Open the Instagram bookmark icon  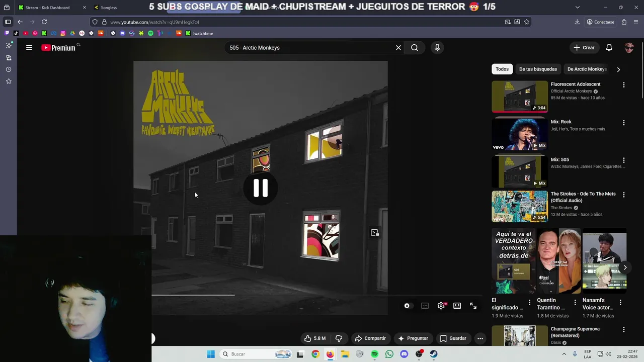pyautogui.click(x=63, y=33)
